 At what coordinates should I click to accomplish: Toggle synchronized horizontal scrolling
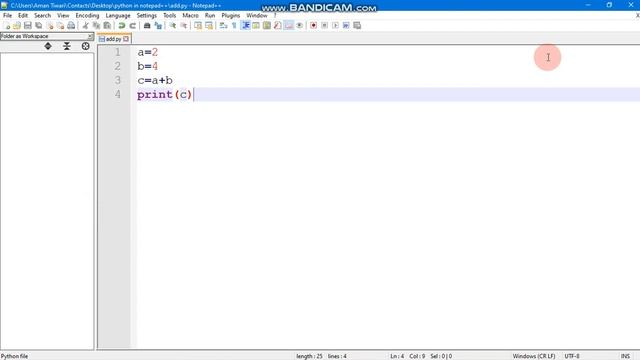[x=209, y=25]
